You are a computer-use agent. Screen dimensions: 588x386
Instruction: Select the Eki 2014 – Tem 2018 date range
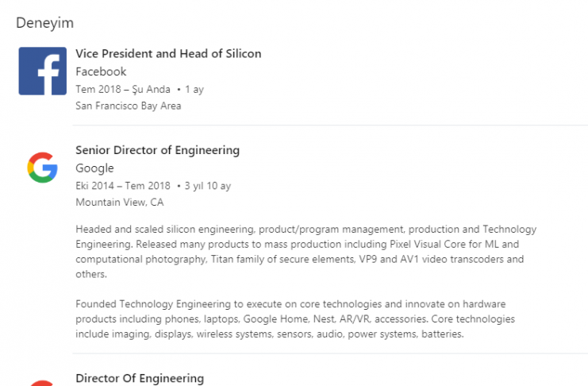[x=123, y=186]
